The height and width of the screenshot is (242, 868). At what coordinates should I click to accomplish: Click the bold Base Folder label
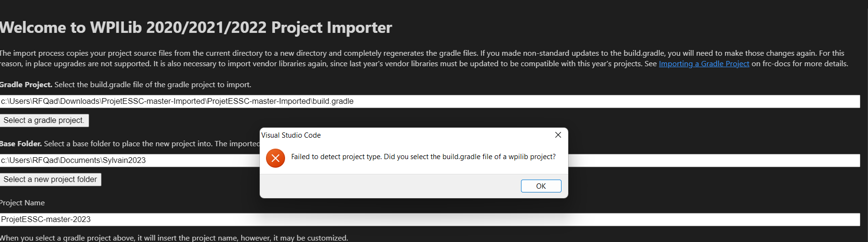click(x=21, y=143)
